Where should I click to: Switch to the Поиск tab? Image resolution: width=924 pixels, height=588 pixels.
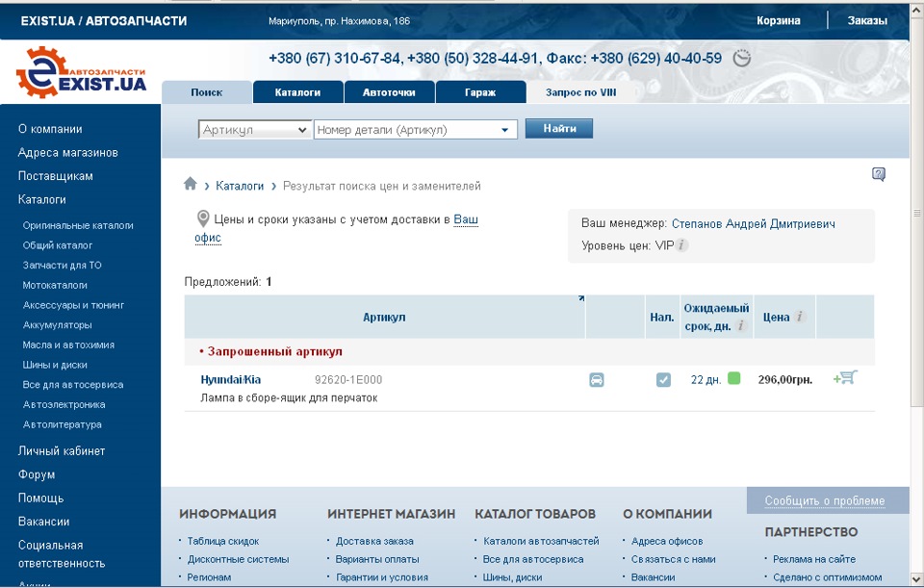coord(206,92)
